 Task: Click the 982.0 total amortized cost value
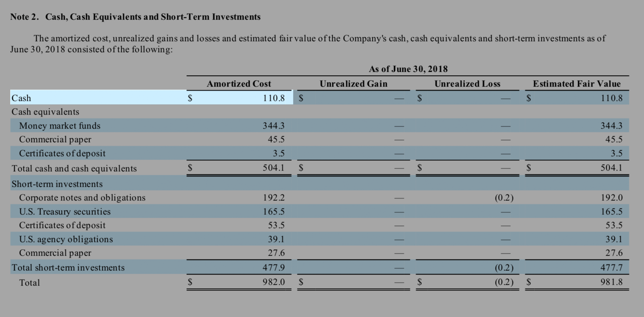[274, 282]
